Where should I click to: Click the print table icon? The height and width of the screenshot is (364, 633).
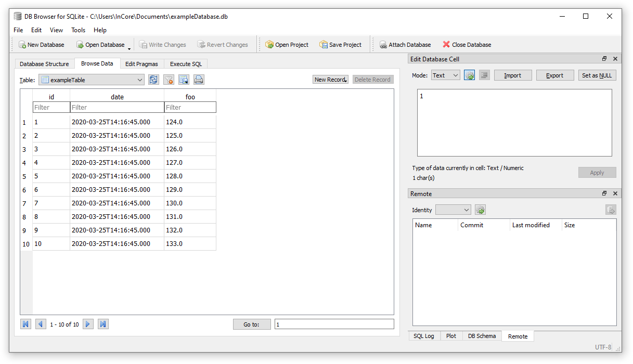(x=199, y=80)
